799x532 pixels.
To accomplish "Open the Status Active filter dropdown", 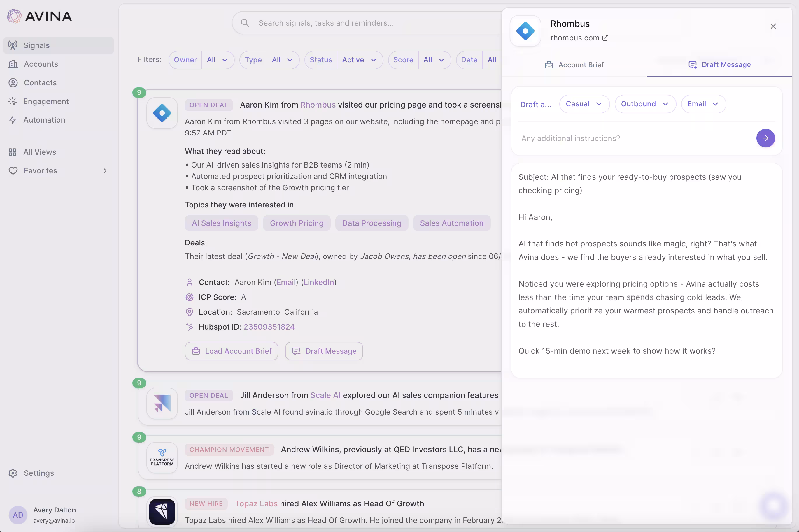I will click(x=344, y=60).
